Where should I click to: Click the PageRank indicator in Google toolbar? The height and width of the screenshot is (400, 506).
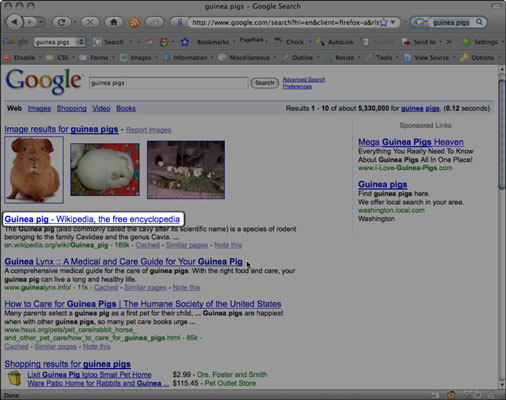[x=252, y=41]
